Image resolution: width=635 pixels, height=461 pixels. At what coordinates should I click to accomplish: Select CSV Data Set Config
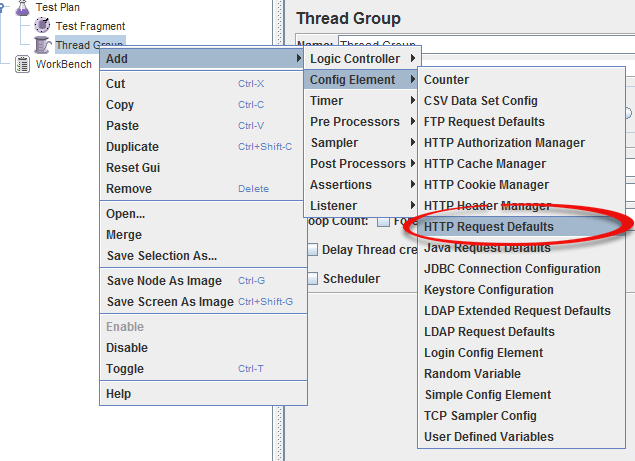coord(480,101)
